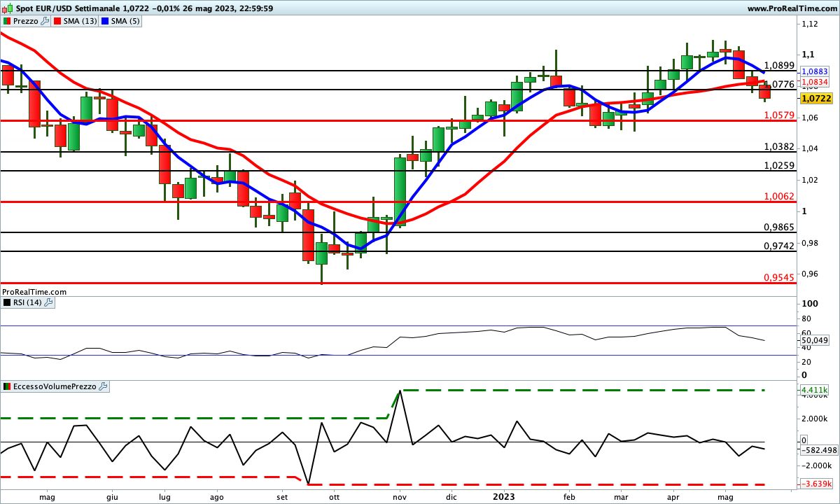Click the 2023 year label on the time axis
Viewport: 840px width, 504px height.
(x=505, y=497)
